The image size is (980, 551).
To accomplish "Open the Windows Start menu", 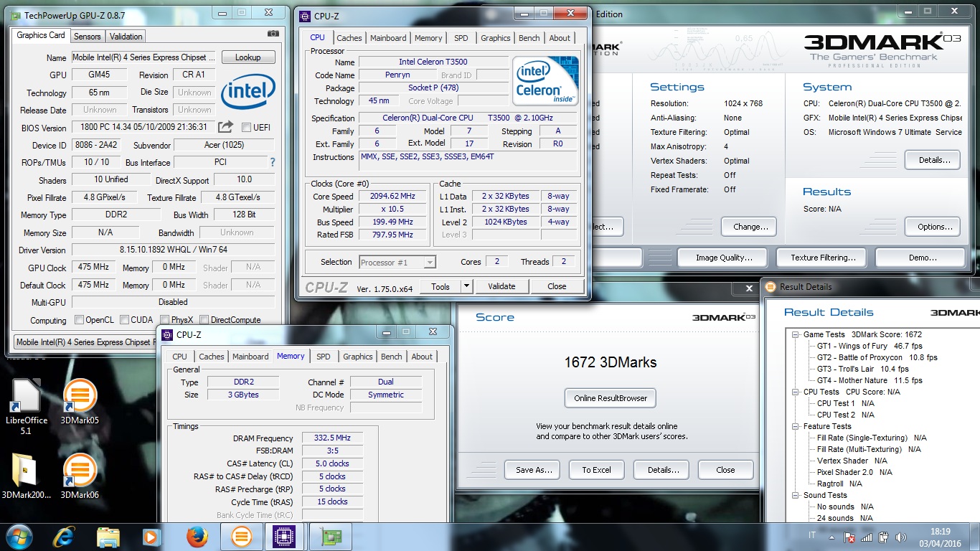I will [x=19, y=536].
